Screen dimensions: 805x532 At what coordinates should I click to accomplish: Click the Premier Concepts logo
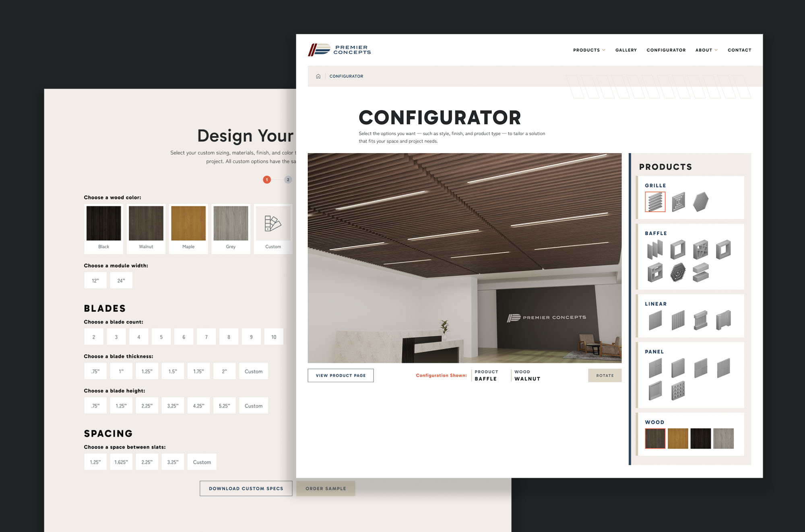(339, 49)
